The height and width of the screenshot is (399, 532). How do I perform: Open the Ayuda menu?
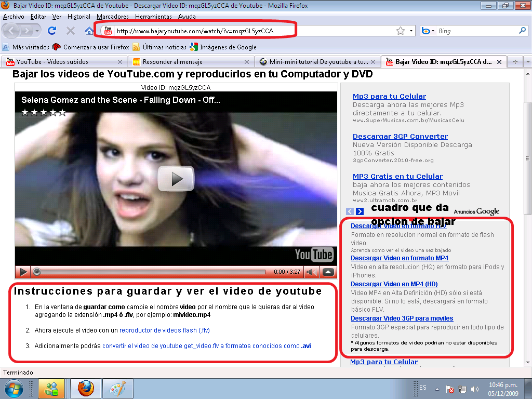click(187, 16)
